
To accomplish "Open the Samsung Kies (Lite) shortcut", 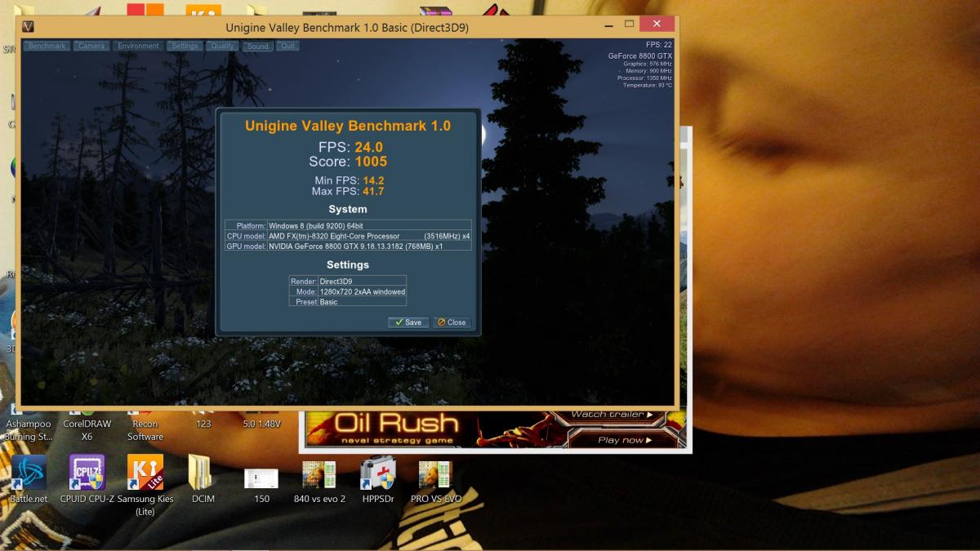I will (145, 485).
